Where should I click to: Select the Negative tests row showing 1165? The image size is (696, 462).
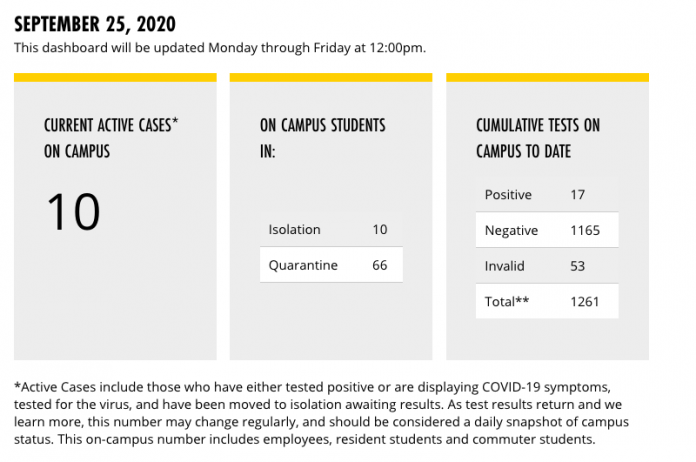[547, 230]
